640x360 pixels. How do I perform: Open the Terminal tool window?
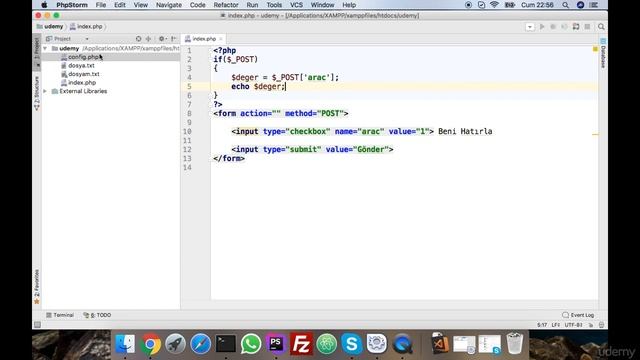point(60,315)
